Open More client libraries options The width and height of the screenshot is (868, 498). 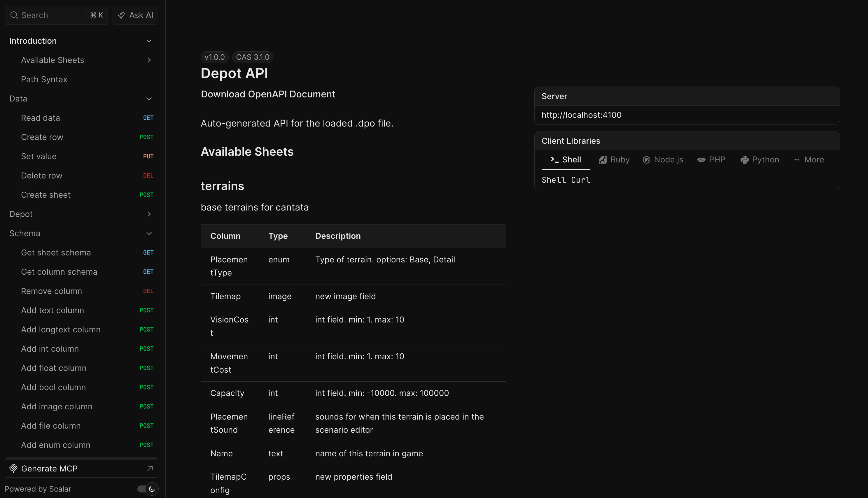pos(809,160)
